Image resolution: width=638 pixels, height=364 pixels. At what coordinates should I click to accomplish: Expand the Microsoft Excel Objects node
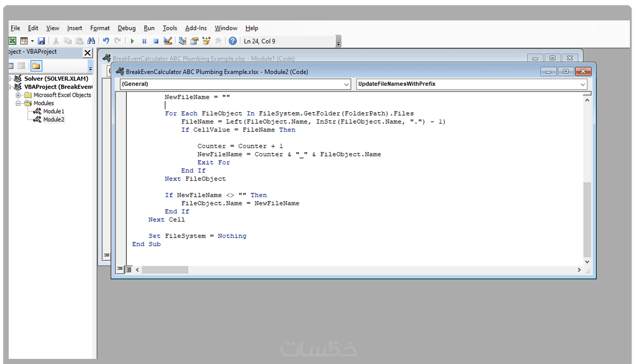coord(18,95)
